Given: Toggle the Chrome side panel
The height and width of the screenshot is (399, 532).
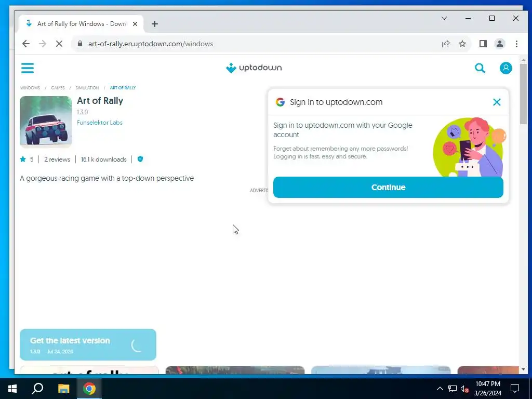Looking at the screenshot, I should [483, 44].
